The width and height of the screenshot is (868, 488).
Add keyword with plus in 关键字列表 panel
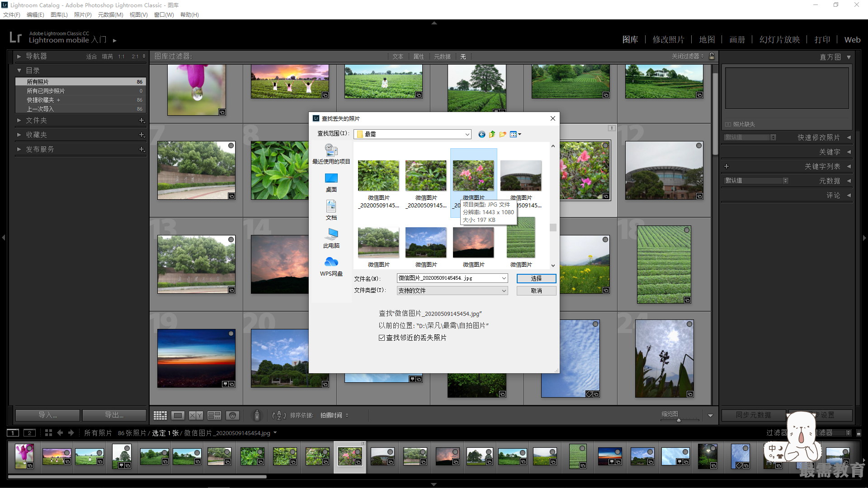(726, 166)
